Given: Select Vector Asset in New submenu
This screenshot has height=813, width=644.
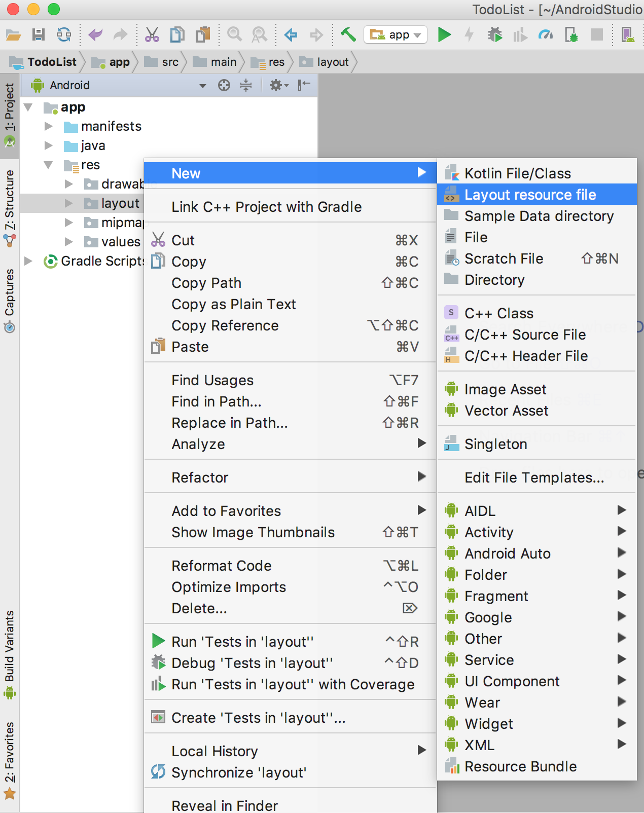Looking at the screenshot, I should 536,411.
